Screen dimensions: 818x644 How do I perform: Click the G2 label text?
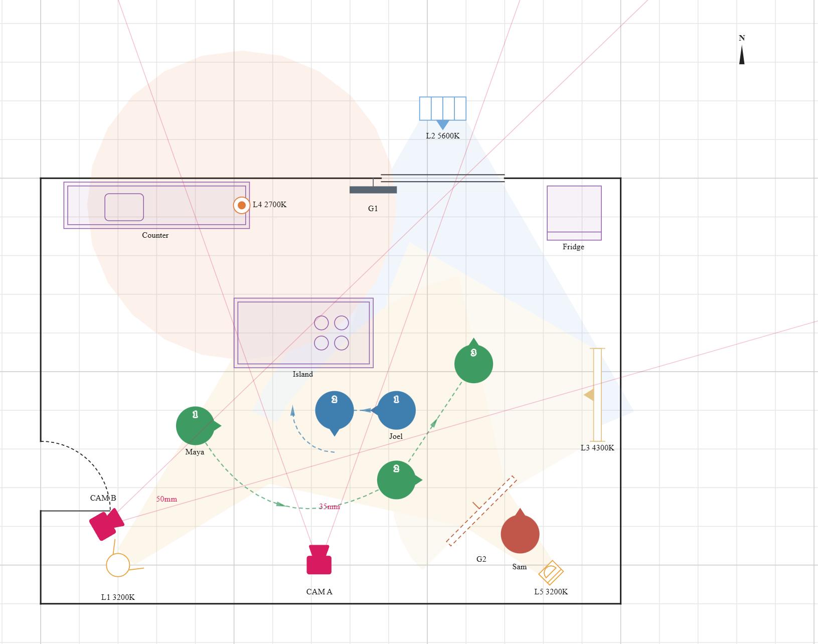[481, 559]
